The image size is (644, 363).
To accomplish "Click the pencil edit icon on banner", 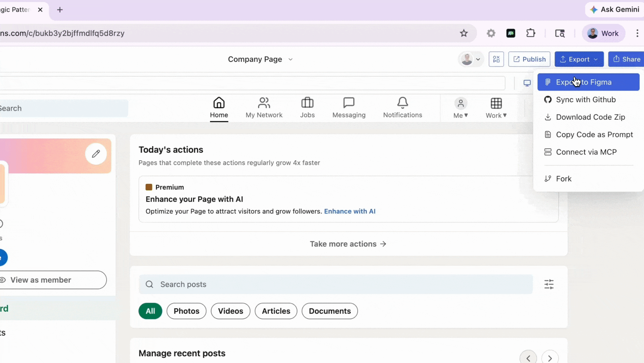I will click(x=96, y=154).
